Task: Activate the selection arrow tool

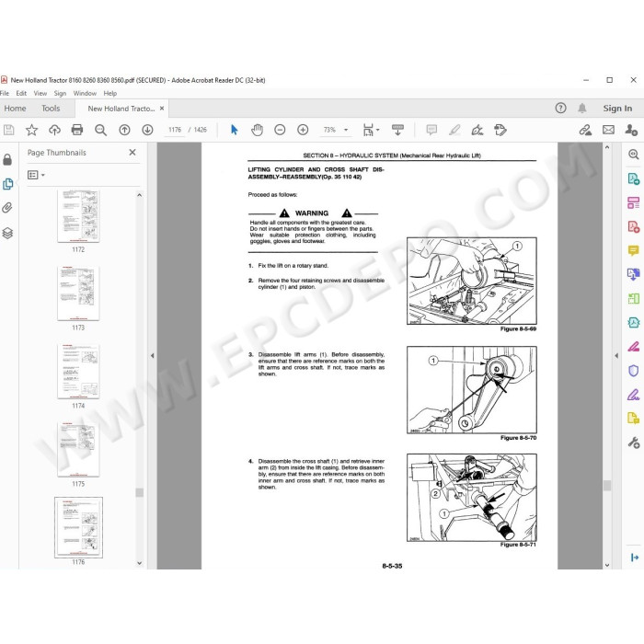Action: (x=234, y=131)
